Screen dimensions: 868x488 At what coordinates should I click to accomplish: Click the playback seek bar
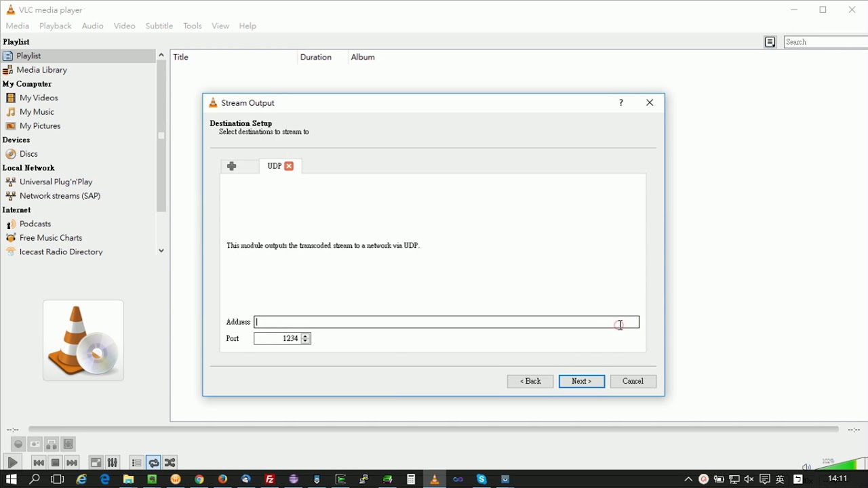pos(433,429)
